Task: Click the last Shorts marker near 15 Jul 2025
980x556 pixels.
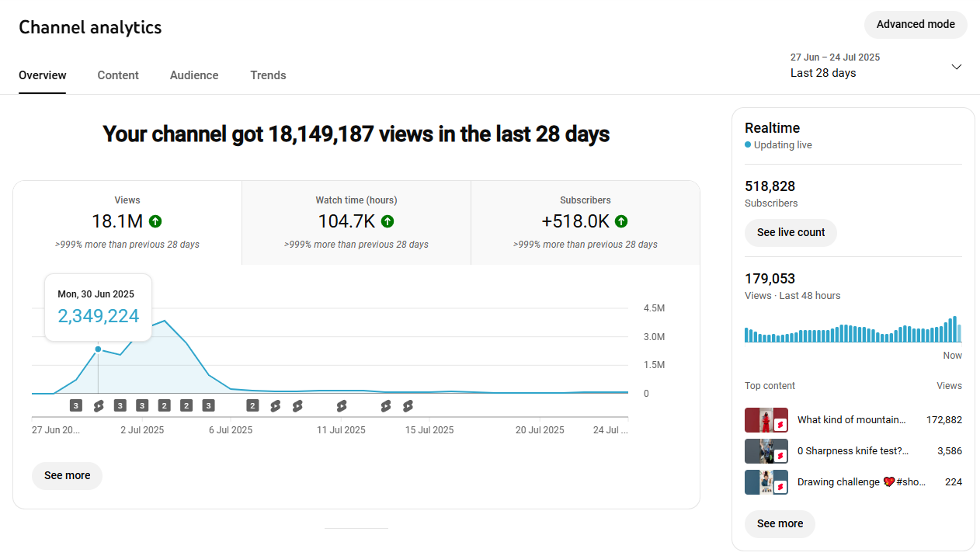Action: coord(408,405)
